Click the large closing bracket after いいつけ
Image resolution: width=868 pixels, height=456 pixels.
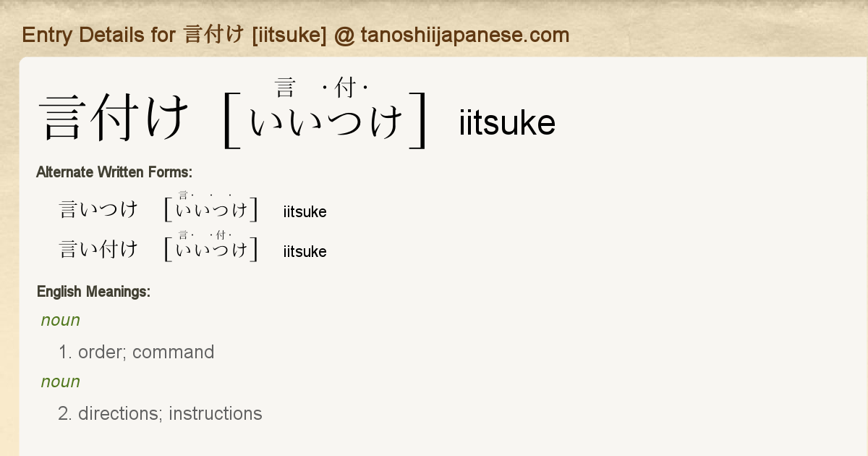(418, 120)
